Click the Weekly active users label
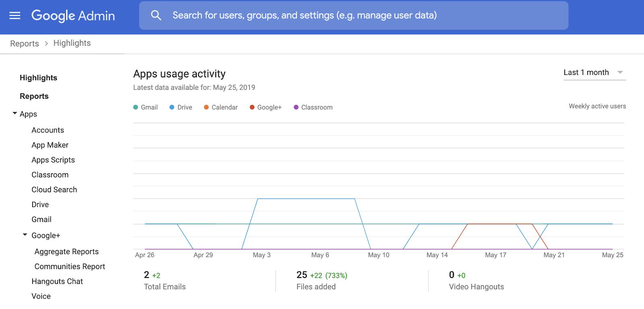The width and height of the screenshot is (644, 309). (x=597, y=106)
